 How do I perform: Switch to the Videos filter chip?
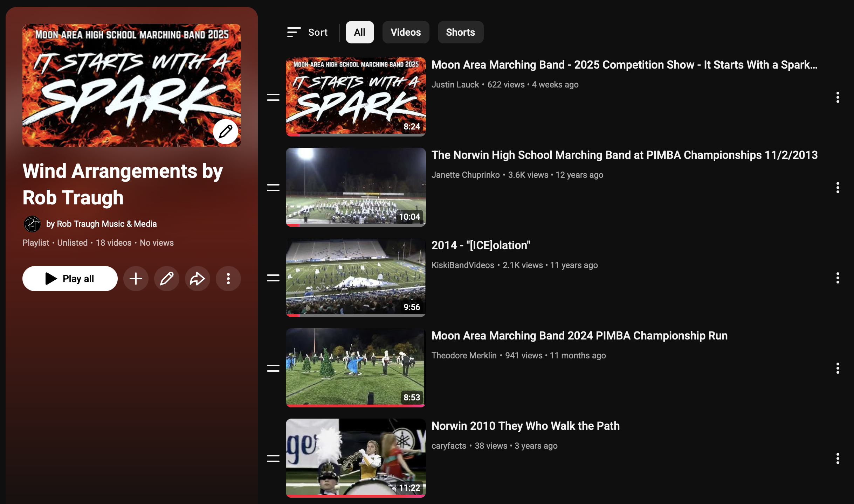[406, 32]
